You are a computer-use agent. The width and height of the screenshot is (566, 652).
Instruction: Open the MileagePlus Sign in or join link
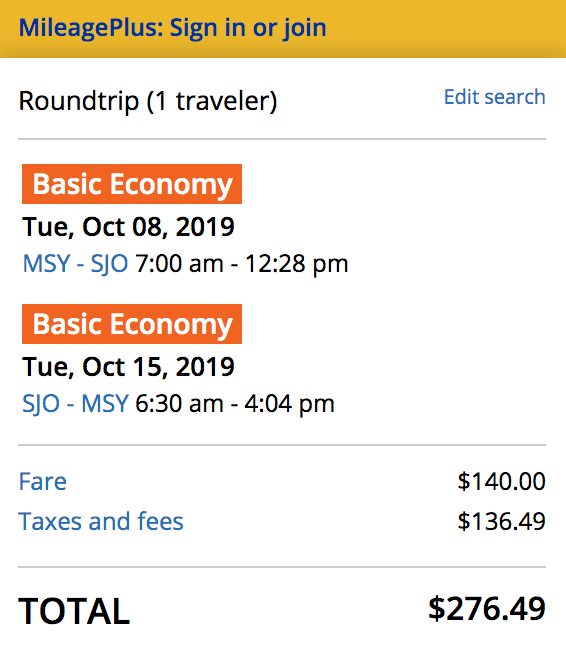point(172,28)
